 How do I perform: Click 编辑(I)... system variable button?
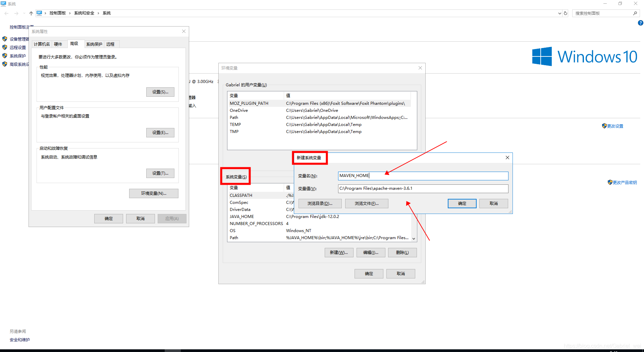(371, 253)
